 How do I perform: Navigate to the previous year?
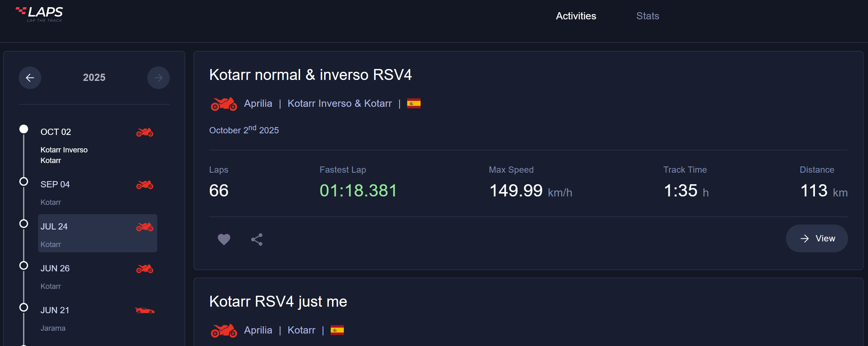(x=30, y=77)
